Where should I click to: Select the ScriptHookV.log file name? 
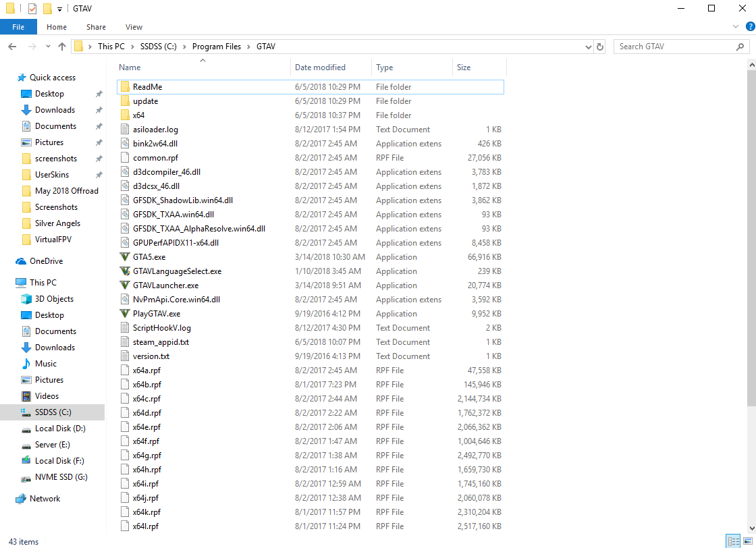pos(161,328)
